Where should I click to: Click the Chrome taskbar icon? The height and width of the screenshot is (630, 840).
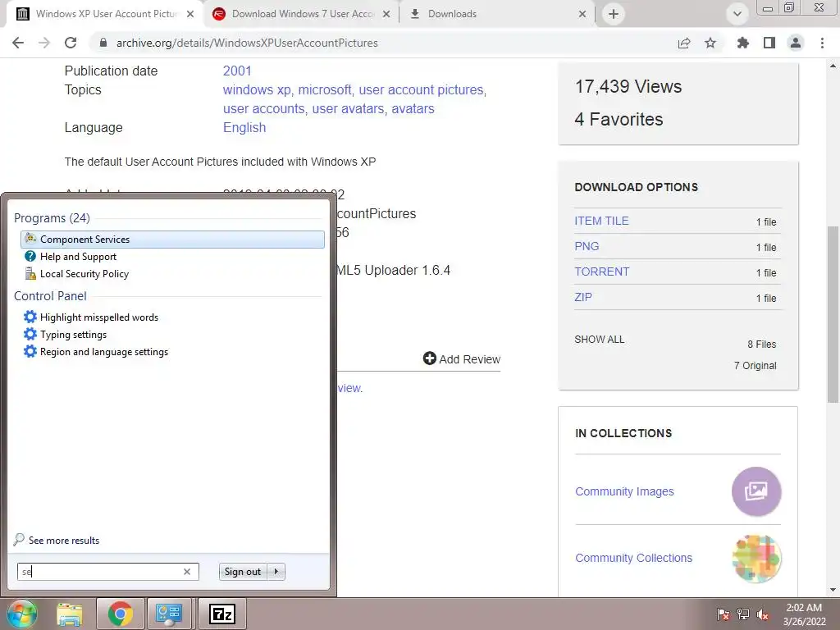[120, 614]
